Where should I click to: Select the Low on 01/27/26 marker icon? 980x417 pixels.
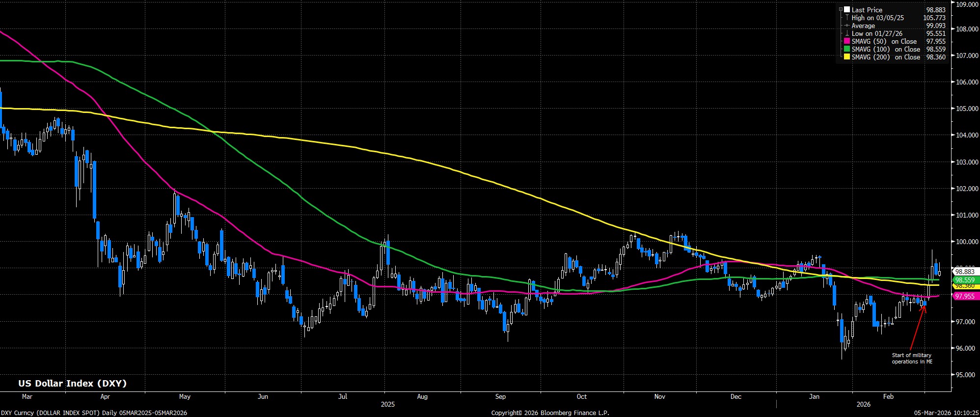tap(846, 34)
